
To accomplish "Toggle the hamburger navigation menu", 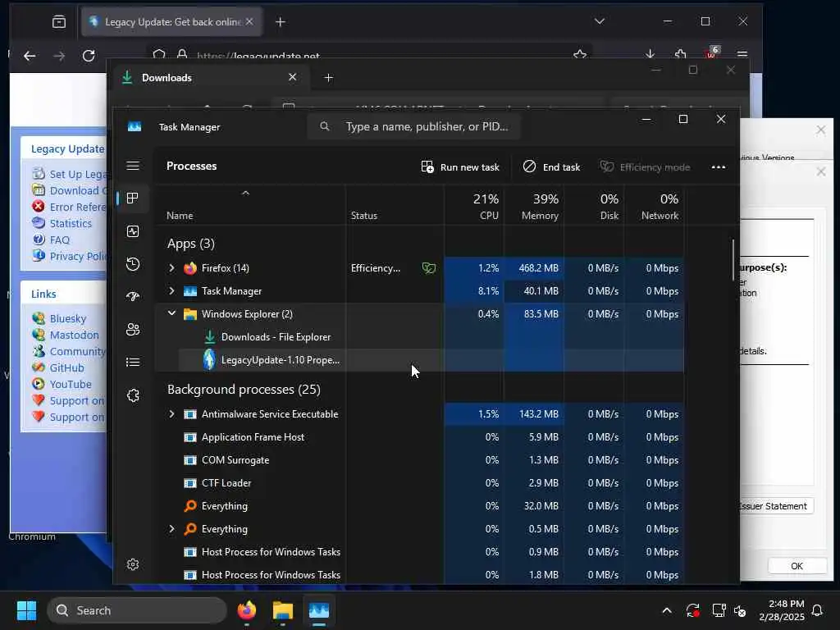I will (x=133, y=166).
